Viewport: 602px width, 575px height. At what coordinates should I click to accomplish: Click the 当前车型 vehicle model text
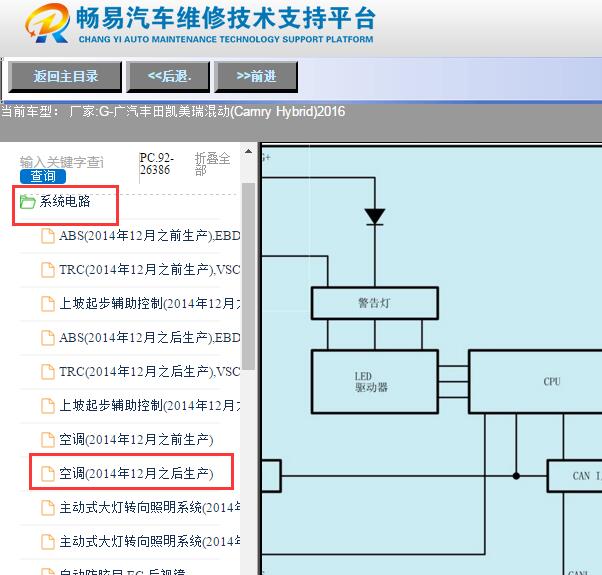click(x=173, y=112)
